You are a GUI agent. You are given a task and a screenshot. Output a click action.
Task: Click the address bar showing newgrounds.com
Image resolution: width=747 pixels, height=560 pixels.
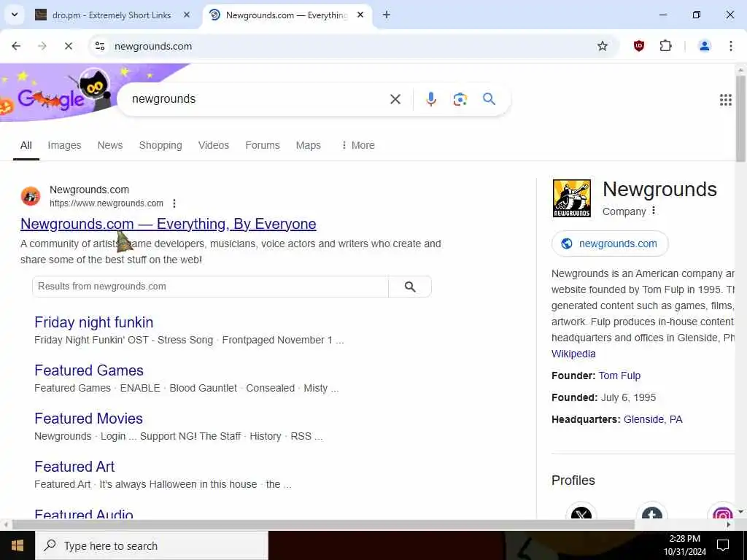pos(343,46)
